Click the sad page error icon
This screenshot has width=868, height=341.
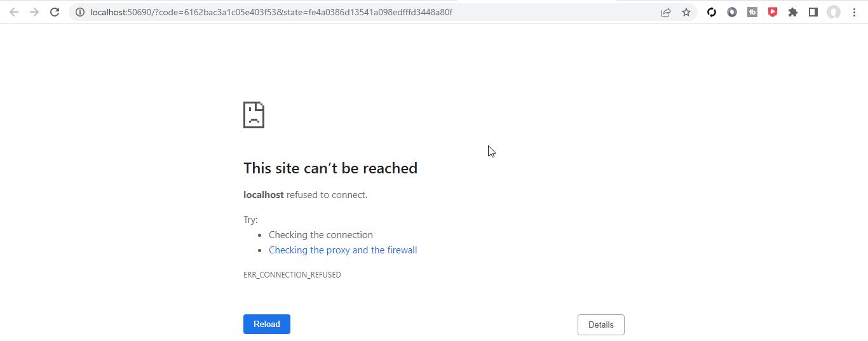pyautogui.click(x=254, y=115)
